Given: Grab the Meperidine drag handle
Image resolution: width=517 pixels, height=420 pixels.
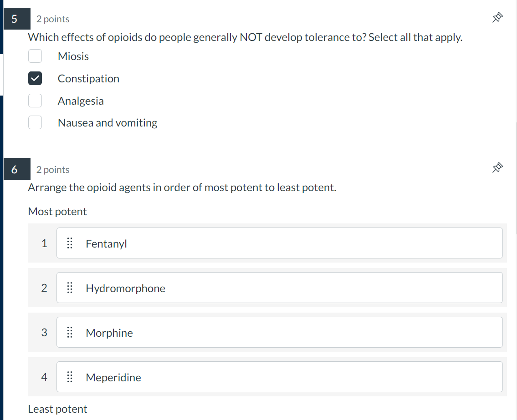Looking at the screenshot, I should 70,377.
